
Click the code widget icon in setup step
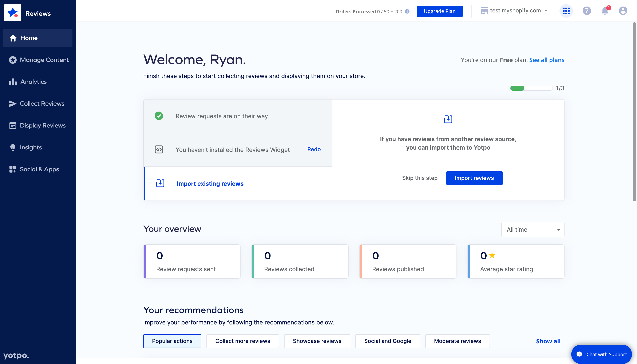(x=159, y=150)
